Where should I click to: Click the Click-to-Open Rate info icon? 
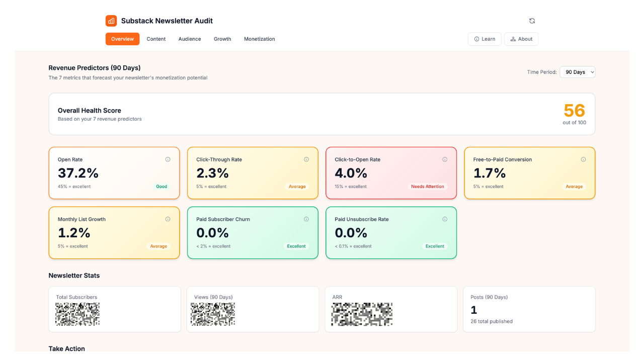(445, 159)
